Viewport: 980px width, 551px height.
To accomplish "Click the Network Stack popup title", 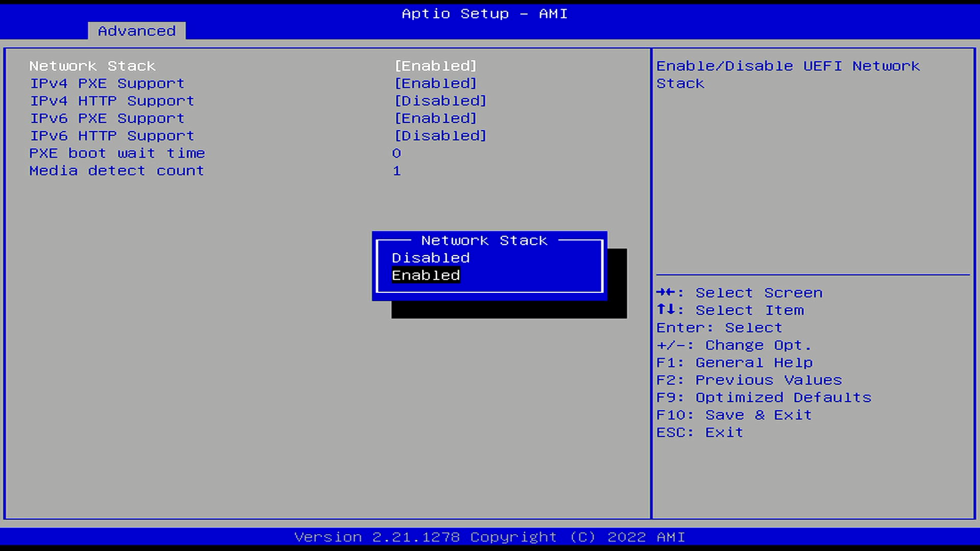I will [484, 241].
